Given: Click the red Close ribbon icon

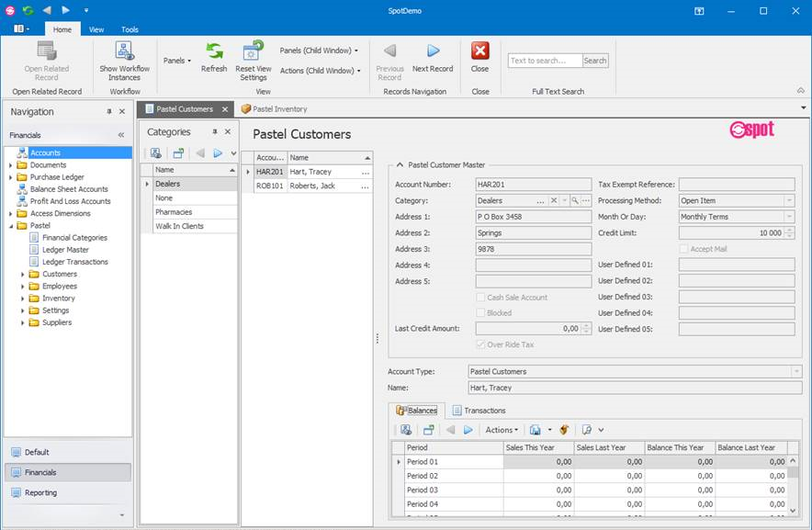Looking at the screenshot, I should 480,51.
